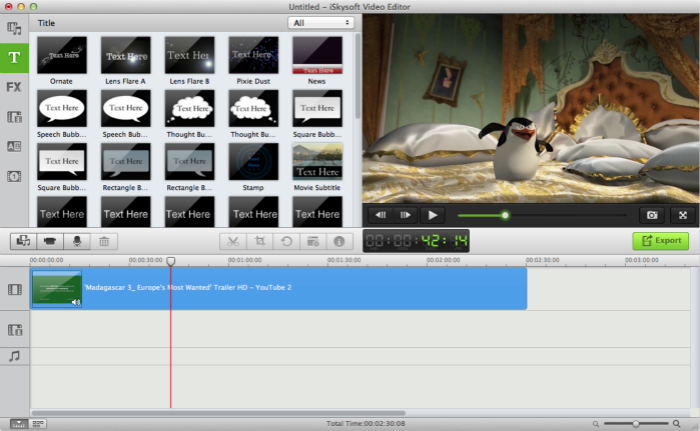Step back one frame in preview
The height and width of the screenshot is (431, 700).
(x=380, y=215)
